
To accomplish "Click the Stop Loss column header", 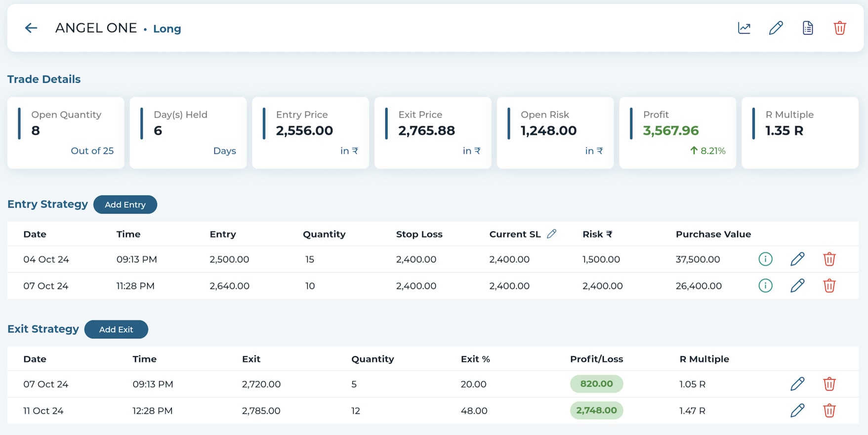I will tap(419, 234).
